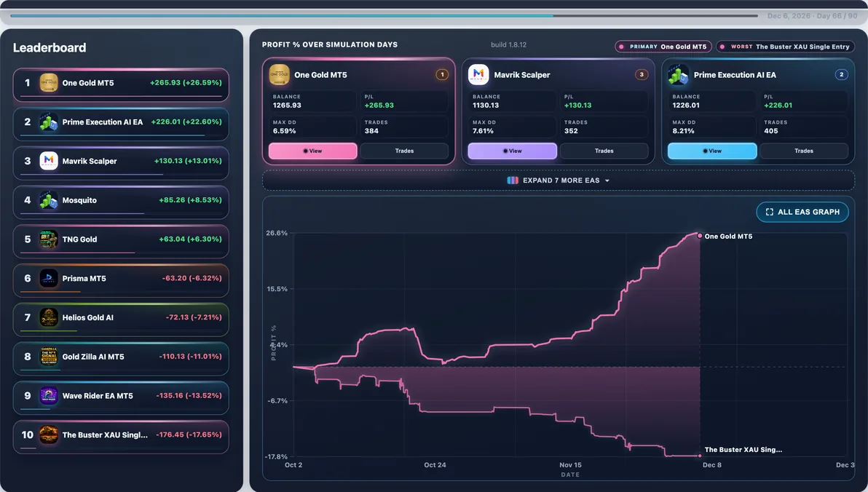Click The Buster XAU chart endpoint marker

point(700,456)
